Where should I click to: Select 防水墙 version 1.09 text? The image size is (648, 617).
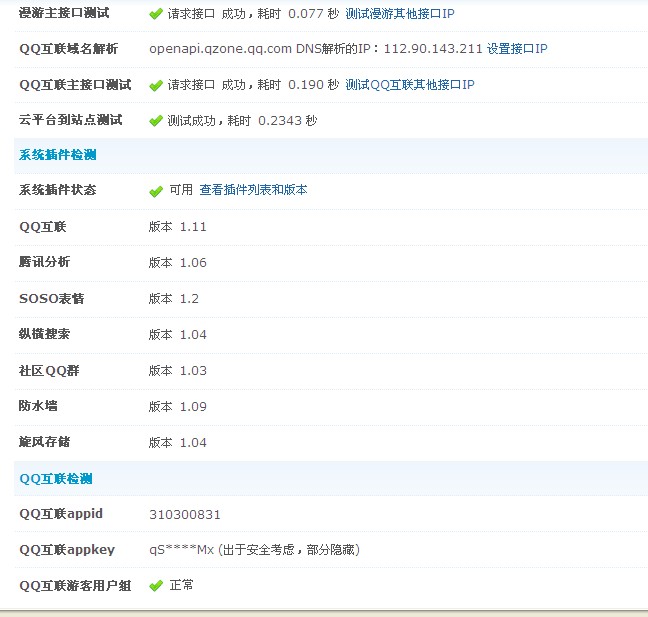click(178, 407)
